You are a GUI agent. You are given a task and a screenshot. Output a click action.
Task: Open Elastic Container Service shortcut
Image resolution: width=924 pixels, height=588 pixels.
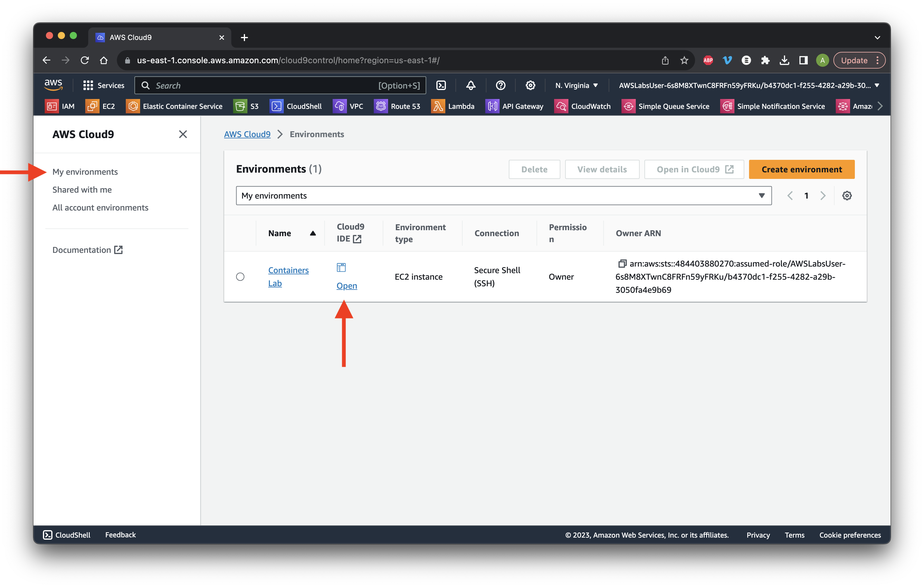[174, 106]
